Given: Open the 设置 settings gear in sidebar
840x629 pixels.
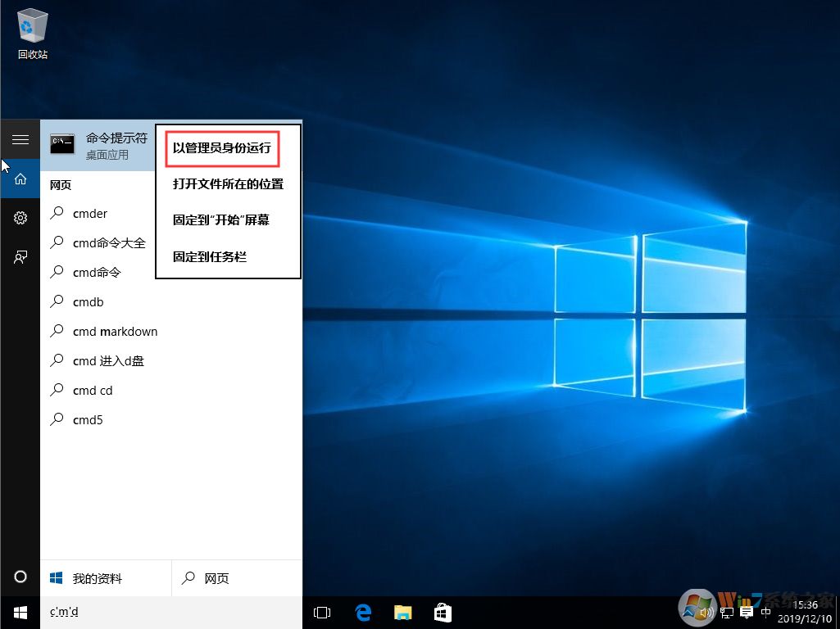Looking at the screenshot, I should (x=20, y=218).
